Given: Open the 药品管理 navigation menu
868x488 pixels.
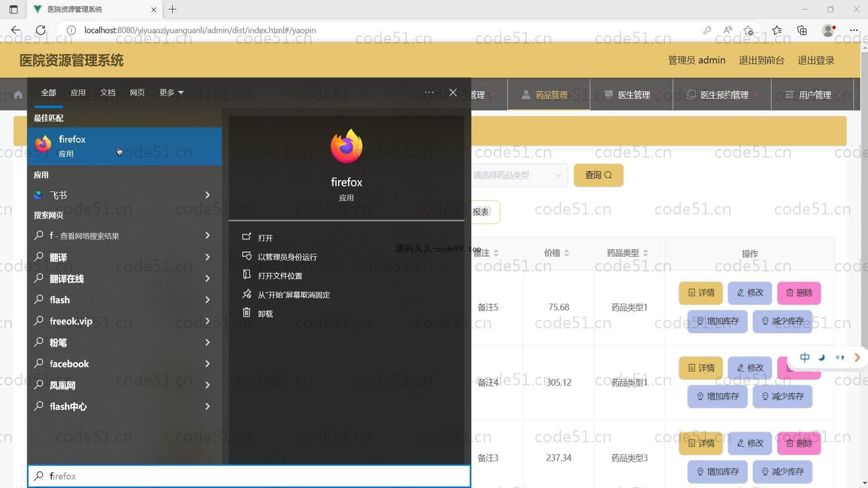Looking at the screenshot, I should click(x=549, y=94).
